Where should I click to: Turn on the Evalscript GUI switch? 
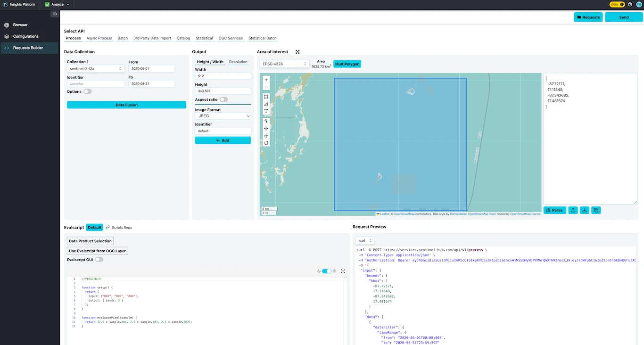click(x=99, y=259)
